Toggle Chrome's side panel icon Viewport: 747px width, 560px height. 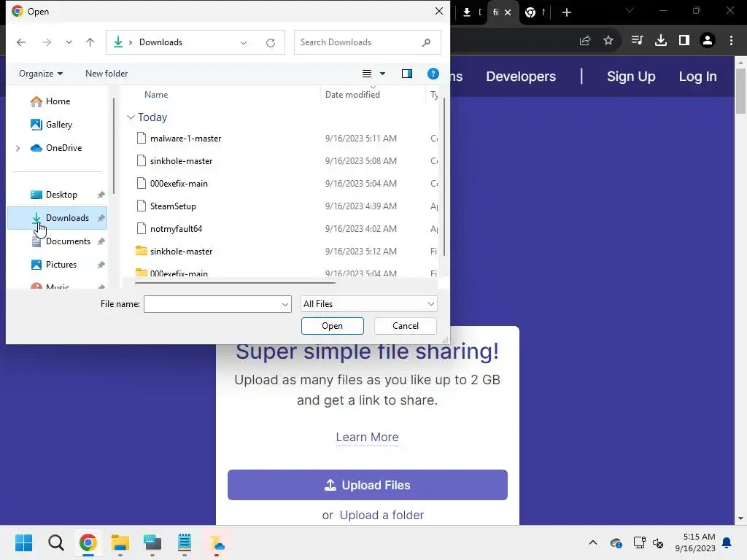684,41
